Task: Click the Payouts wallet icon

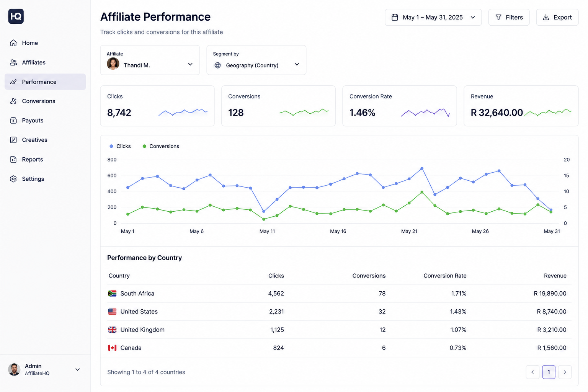Action: (13, 121)
